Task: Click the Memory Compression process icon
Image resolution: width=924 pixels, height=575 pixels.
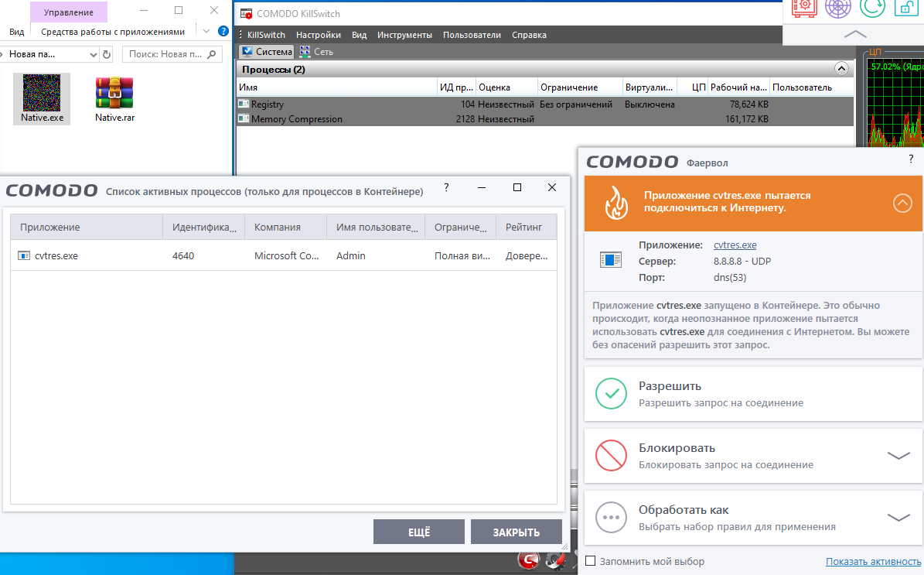Action: 244,118
